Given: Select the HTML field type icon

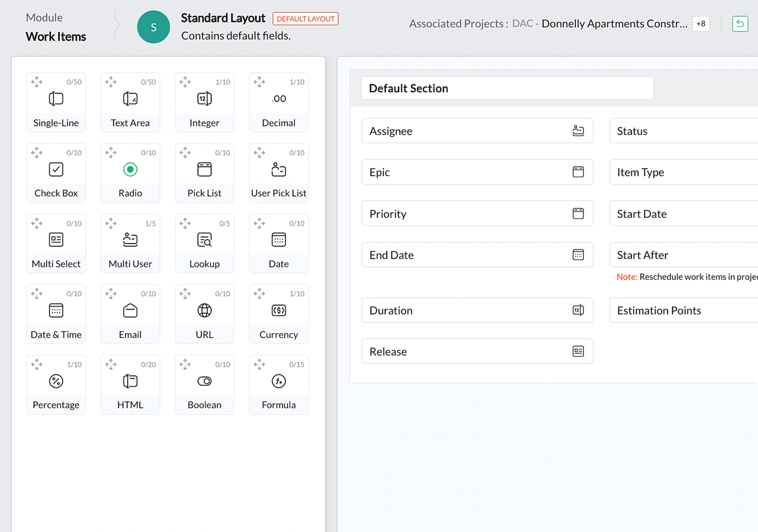Looking at the screenshot, I should pos(130,381).
